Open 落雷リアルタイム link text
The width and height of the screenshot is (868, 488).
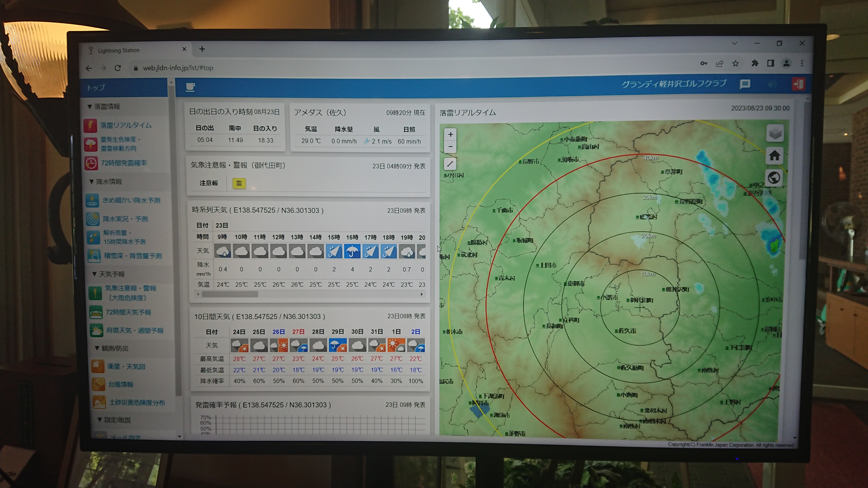coord(126,125)
